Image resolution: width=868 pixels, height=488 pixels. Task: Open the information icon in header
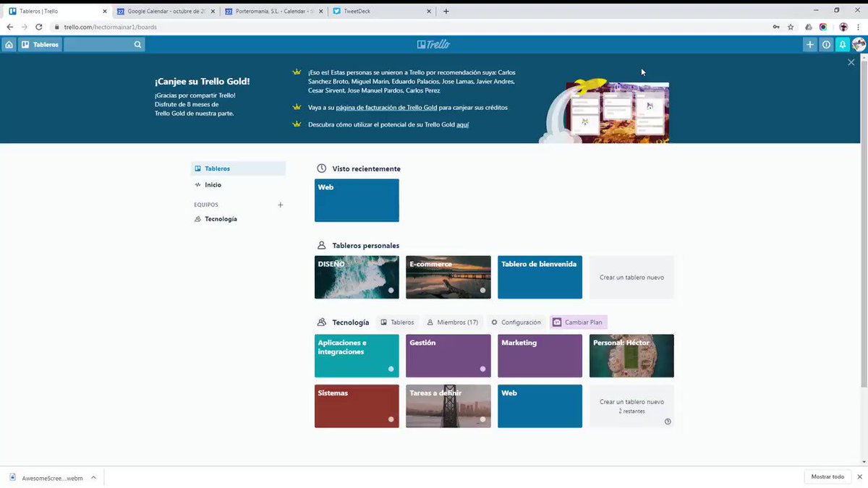(x=826, y=44)
